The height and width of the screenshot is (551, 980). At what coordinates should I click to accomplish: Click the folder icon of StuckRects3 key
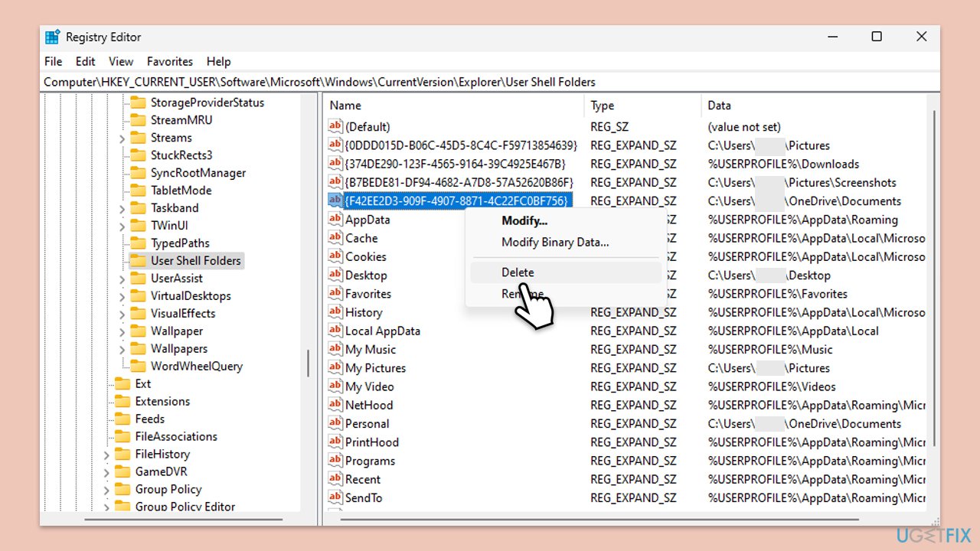[138, 155]
